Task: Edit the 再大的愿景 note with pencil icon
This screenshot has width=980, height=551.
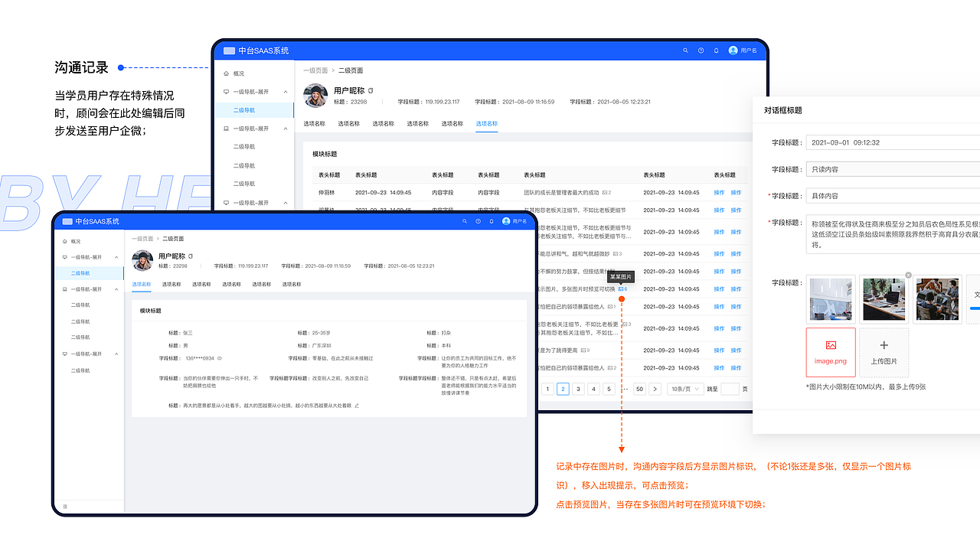Action: [x=357, y=405]
